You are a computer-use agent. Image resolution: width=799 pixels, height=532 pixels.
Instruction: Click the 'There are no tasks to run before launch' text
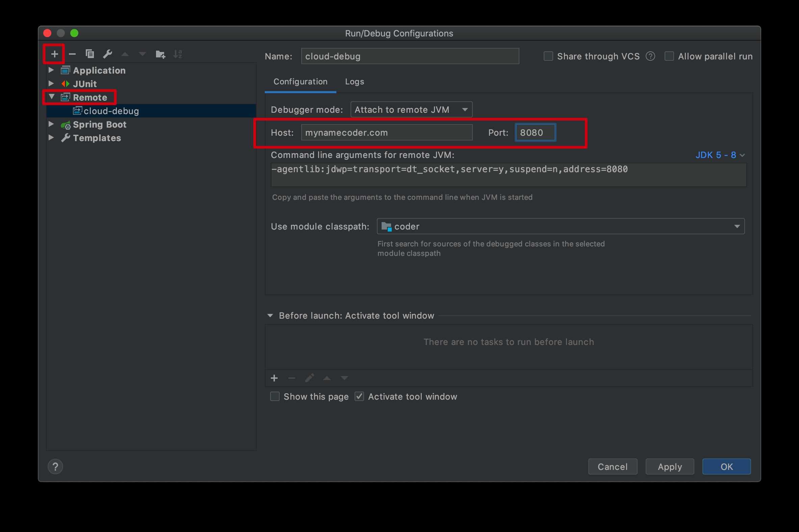[509, 342]
